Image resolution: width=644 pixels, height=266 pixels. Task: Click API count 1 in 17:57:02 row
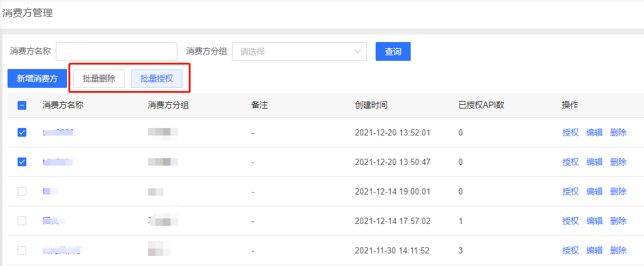[x=461, y=221]
